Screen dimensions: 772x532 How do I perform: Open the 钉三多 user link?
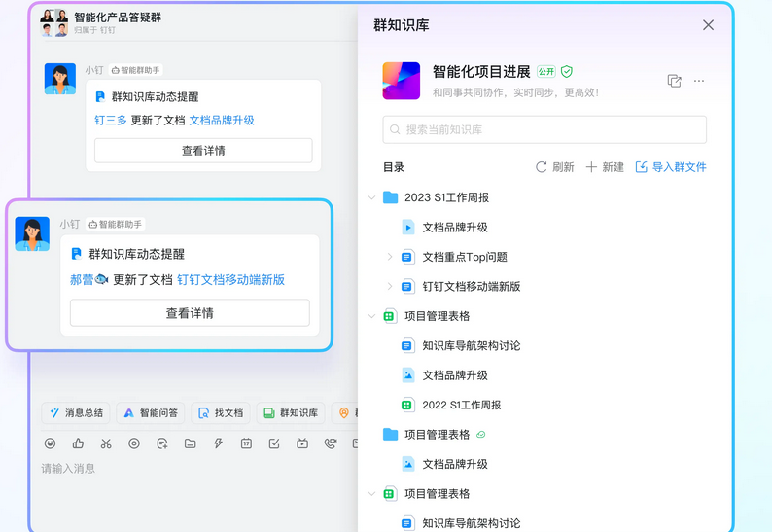(111, 121)
